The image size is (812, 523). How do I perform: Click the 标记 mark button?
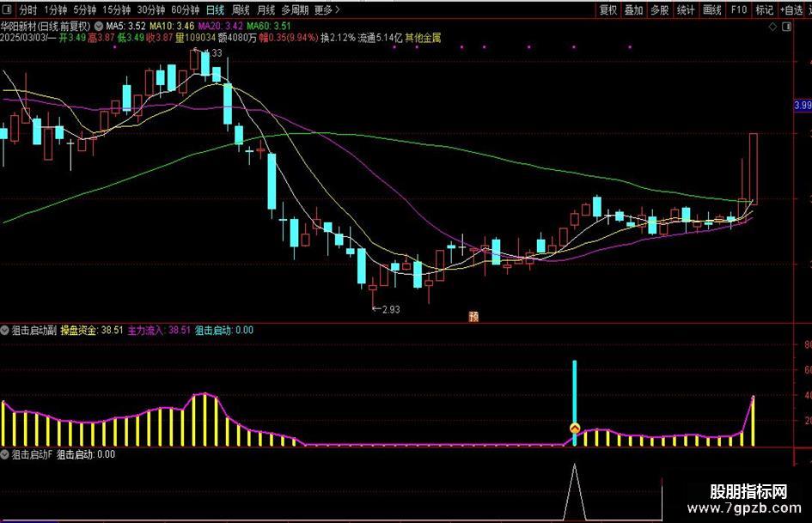(765, 9)
